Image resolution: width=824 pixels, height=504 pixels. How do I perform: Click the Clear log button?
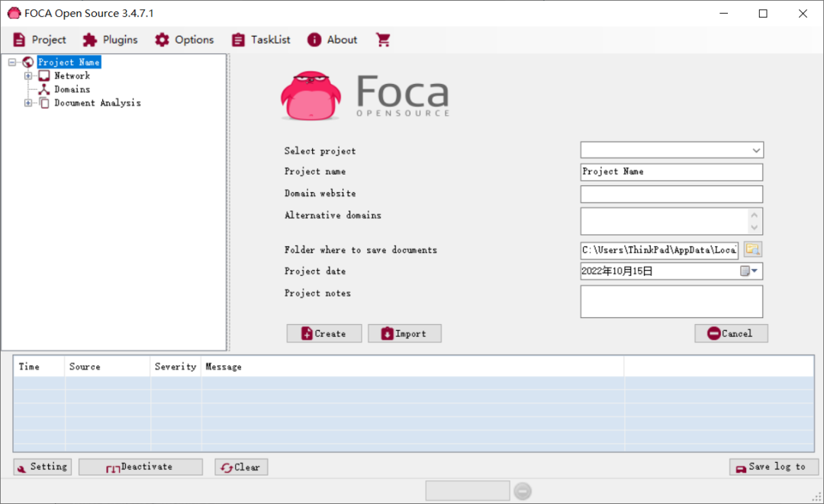tap(241, 467)
